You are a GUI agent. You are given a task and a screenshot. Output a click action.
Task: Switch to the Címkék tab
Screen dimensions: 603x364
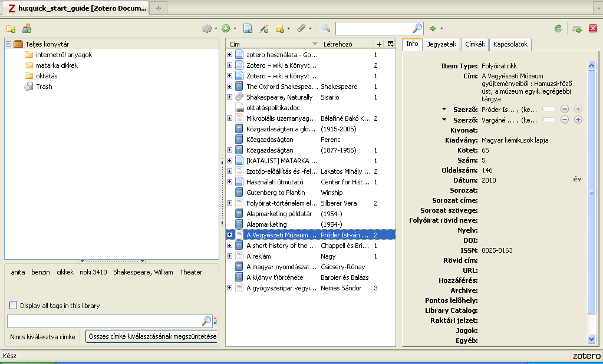(x=475, y=44)
